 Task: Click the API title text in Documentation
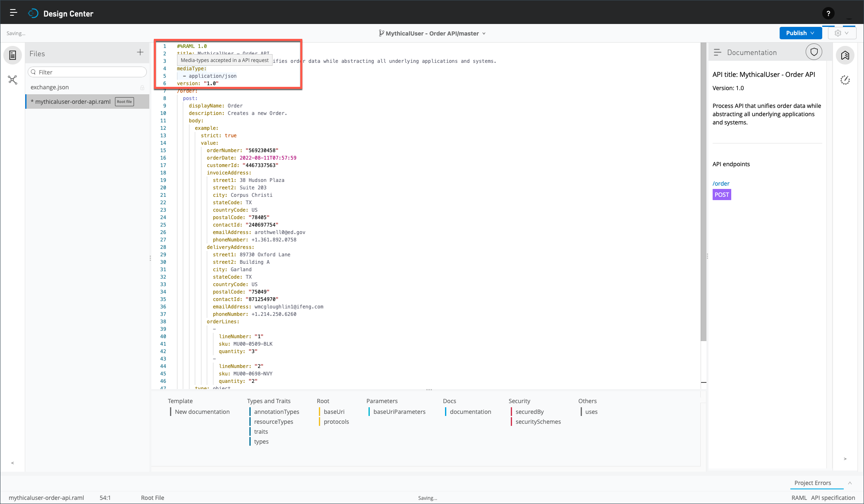[763, 74]
